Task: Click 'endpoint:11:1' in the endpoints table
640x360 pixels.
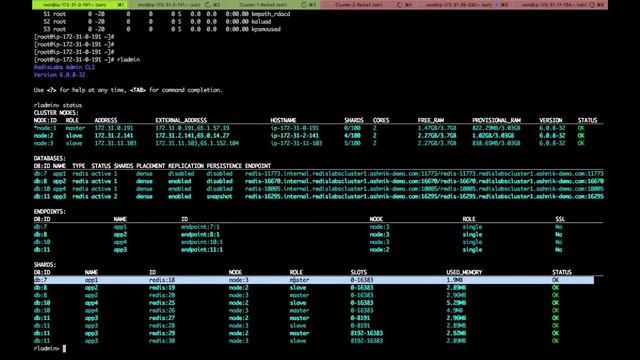Action: point(202,250)
